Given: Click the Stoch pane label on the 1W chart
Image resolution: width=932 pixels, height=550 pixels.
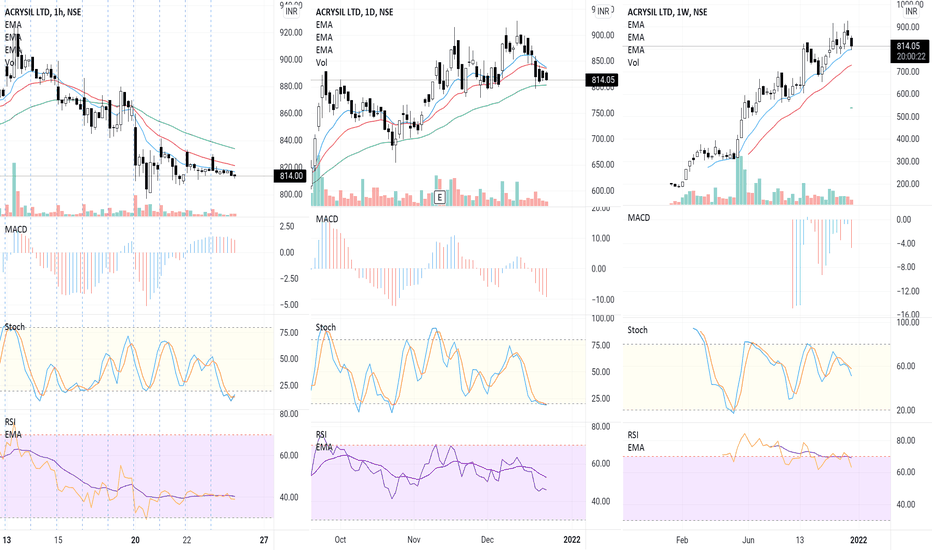Looking at the screenshot, I should [x=638, y=330].
